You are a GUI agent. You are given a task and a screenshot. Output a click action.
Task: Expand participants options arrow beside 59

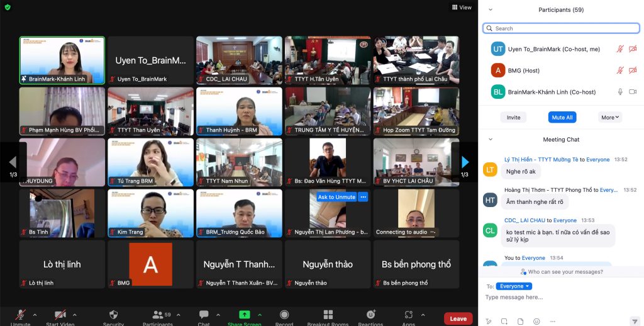click(x=178, y=315)
